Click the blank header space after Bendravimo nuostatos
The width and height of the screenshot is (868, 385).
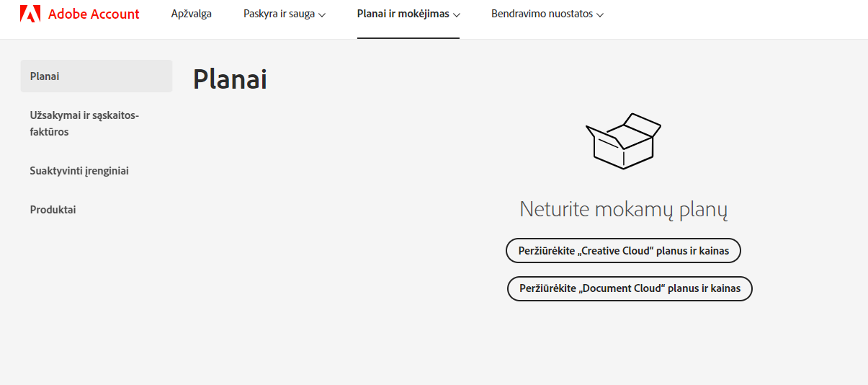[x=720, y=14]
